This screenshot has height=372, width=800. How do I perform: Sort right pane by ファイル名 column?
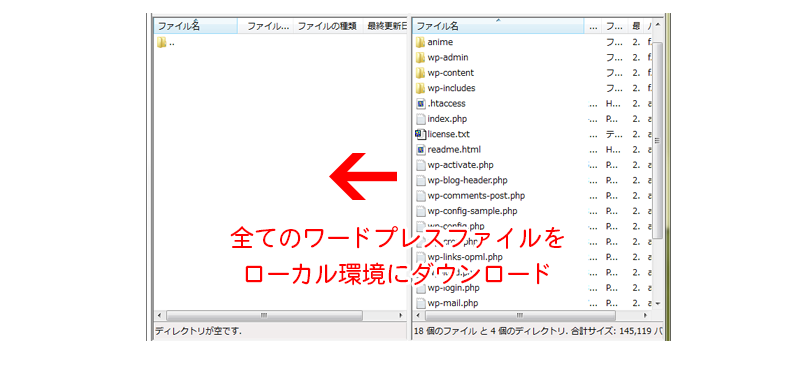click(x=498, y=26)
